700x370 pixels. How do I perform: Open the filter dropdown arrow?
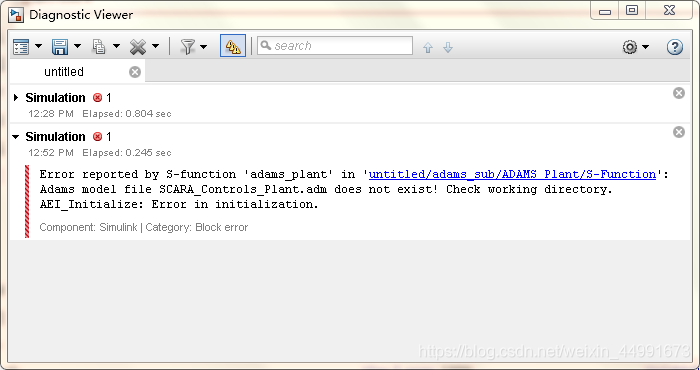[x=204, y=46]
